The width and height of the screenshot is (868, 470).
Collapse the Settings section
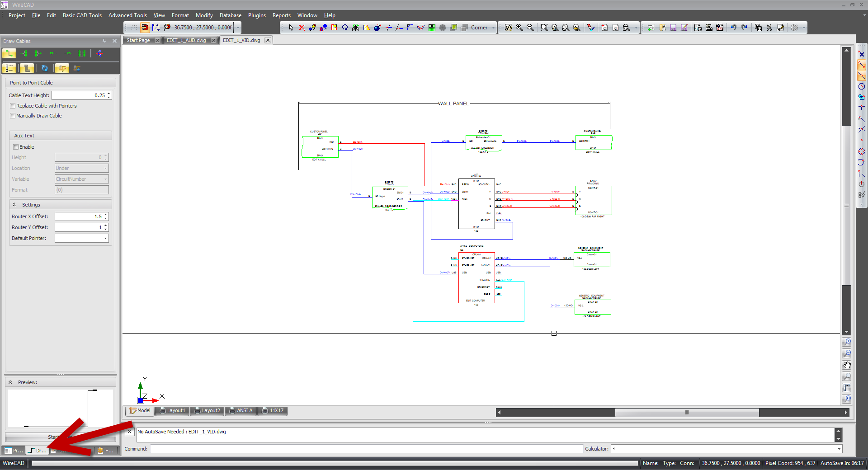click(14, 205)
